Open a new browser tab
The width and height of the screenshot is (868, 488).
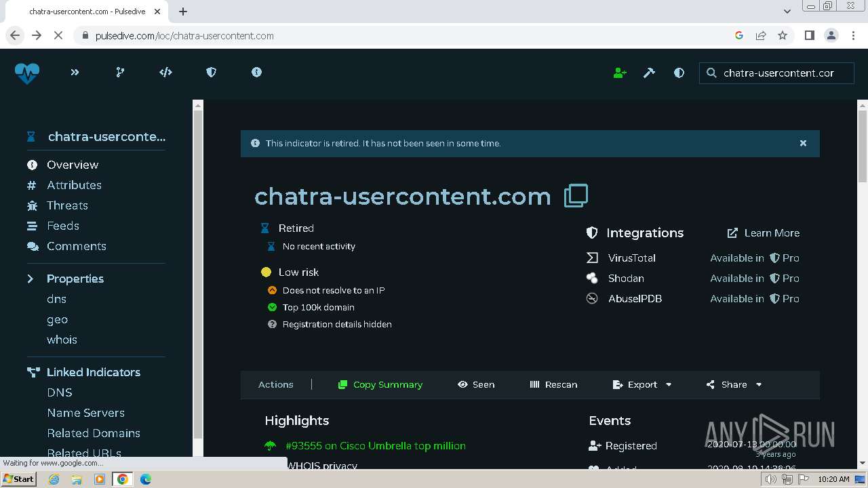pyautogui.click(x=183, y=12)
